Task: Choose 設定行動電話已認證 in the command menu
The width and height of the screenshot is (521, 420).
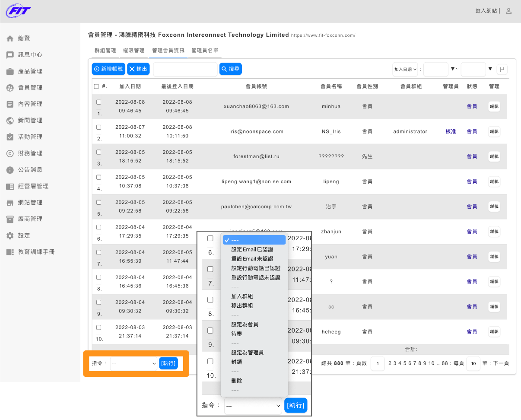Action: coord(256,268)
